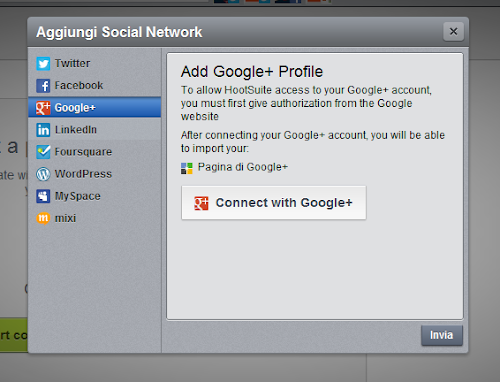Choose Foursquare from the network list

pyautogui.click(x=83, y=152)
